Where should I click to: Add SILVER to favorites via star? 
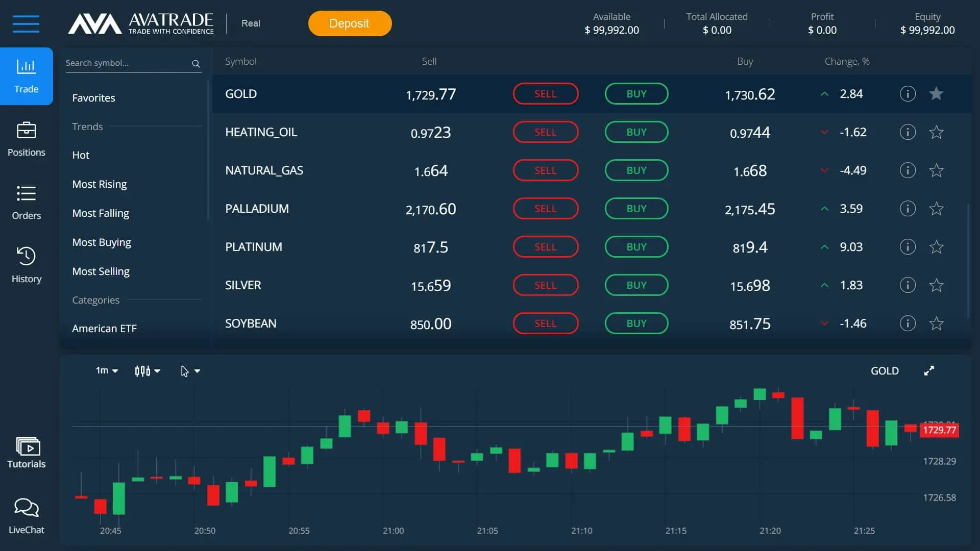pos(937,285)
